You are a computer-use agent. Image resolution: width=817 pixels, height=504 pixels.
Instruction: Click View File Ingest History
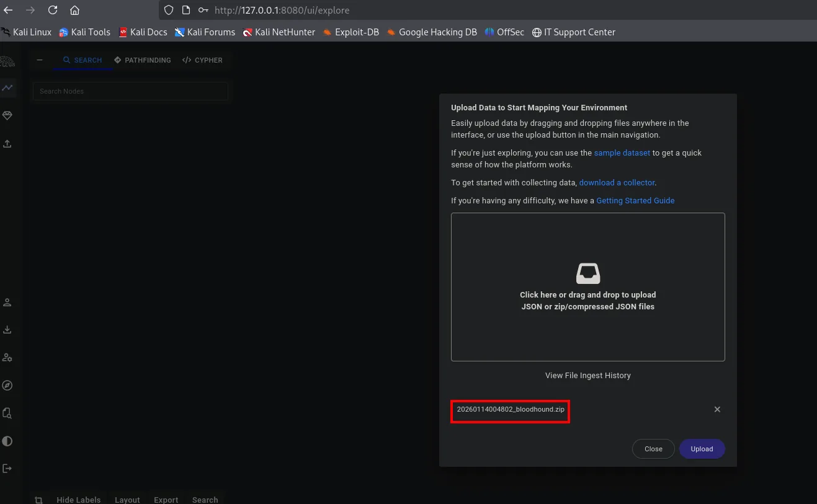click(x=588, y=376)
